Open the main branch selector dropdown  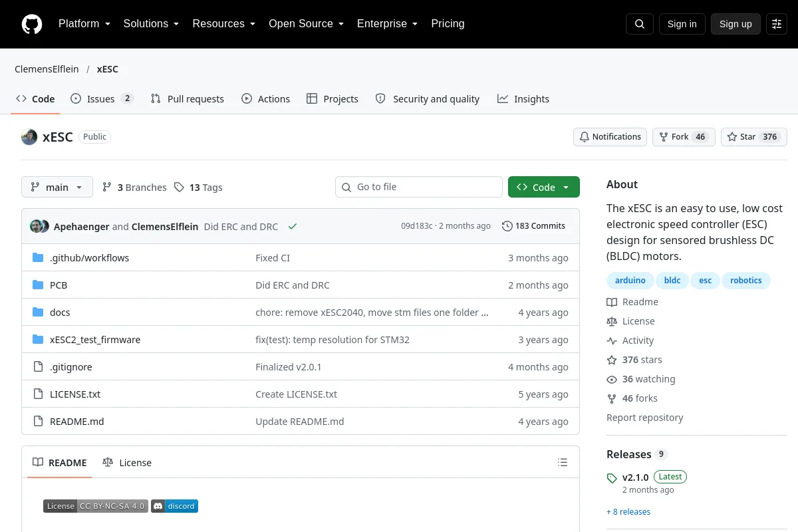pos(57,188)
